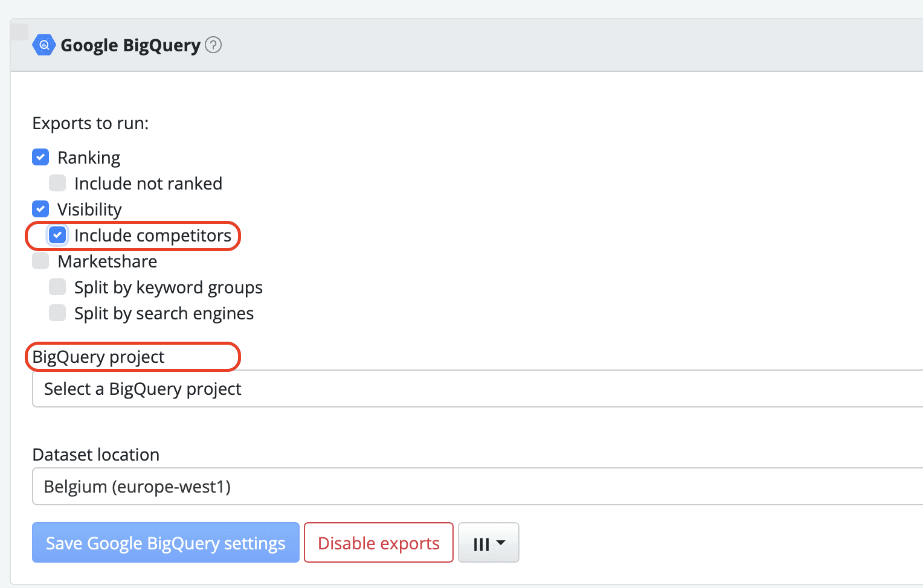
Task: Enable the Marketshare export
Action: pos(40,260)
